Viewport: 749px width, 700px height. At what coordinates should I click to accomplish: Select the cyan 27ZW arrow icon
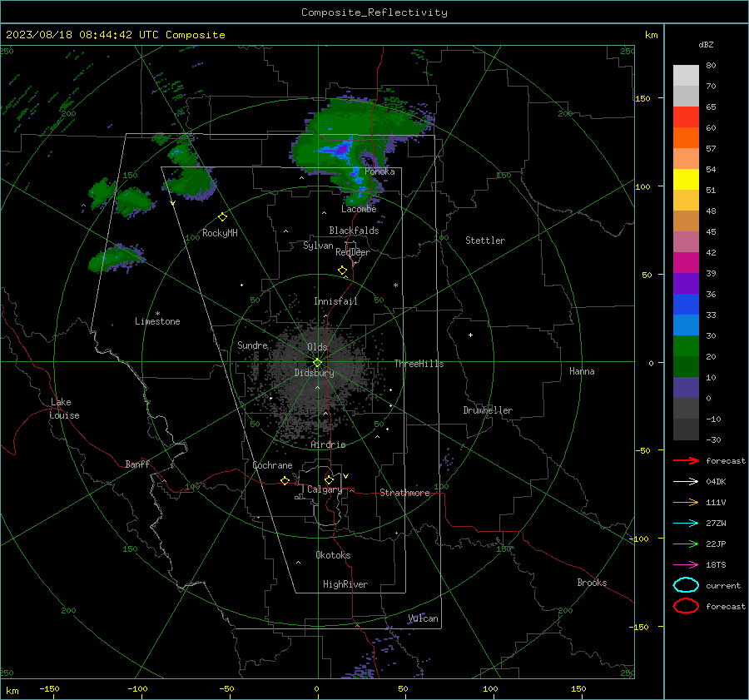(686, 524)
